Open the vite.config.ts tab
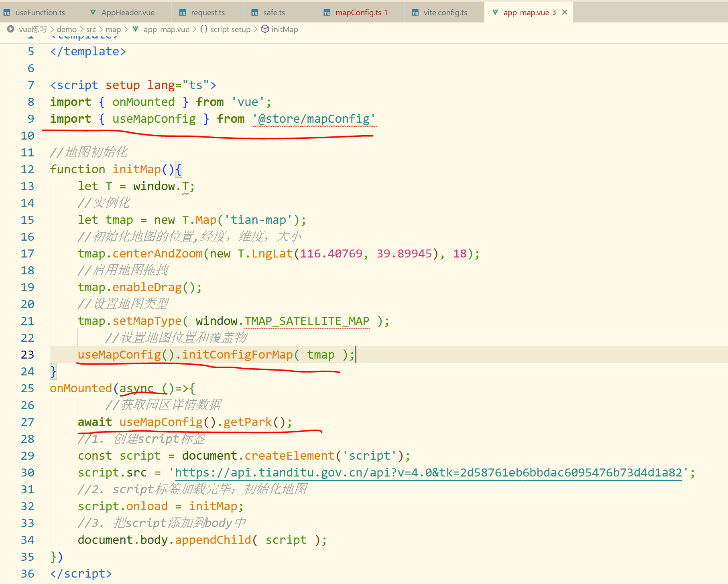 445,12
